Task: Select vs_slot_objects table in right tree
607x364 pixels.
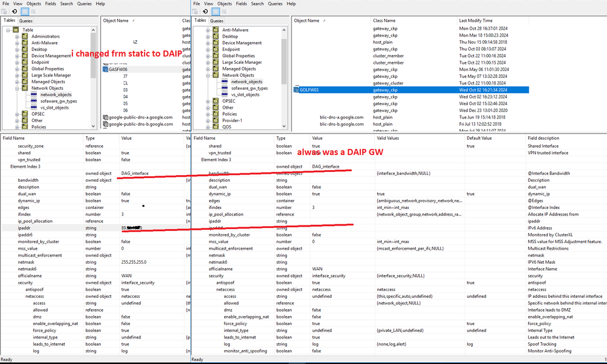Action: (x=245, y=95)
